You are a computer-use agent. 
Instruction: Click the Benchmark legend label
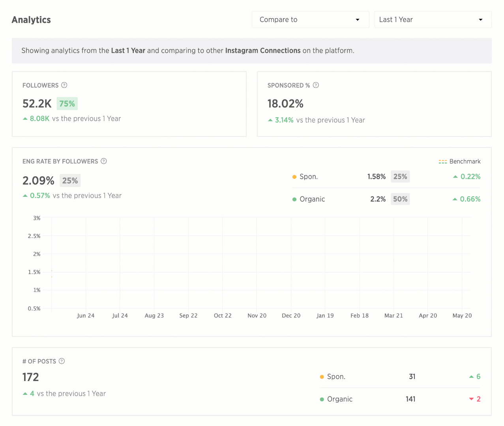[x=465, y=161]
